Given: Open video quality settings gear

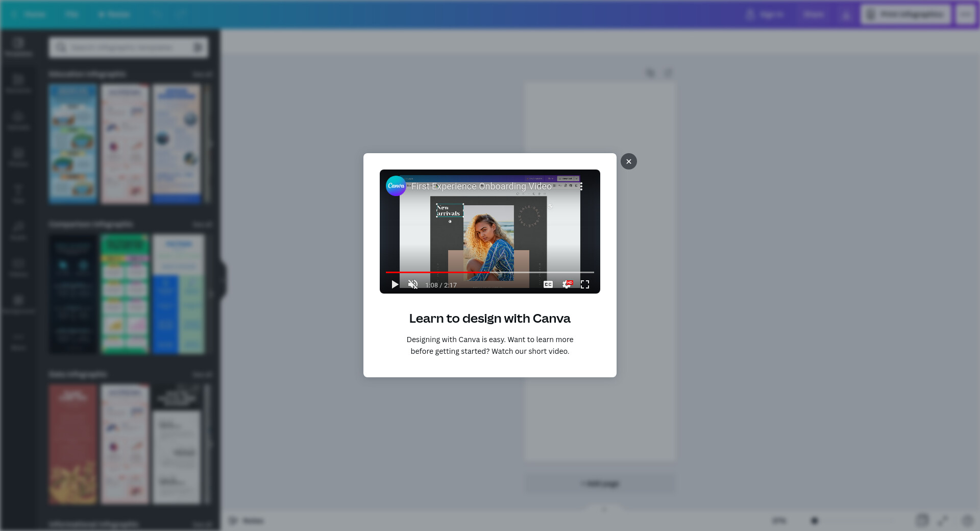Looking at the screenshot, I should 567,284.
